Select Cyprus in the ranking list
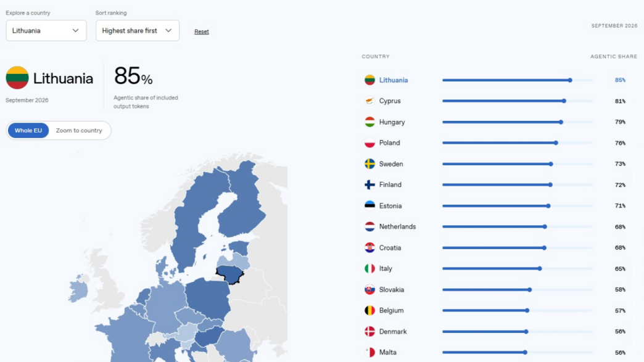The image size is (644, 362). coord(390,101)
